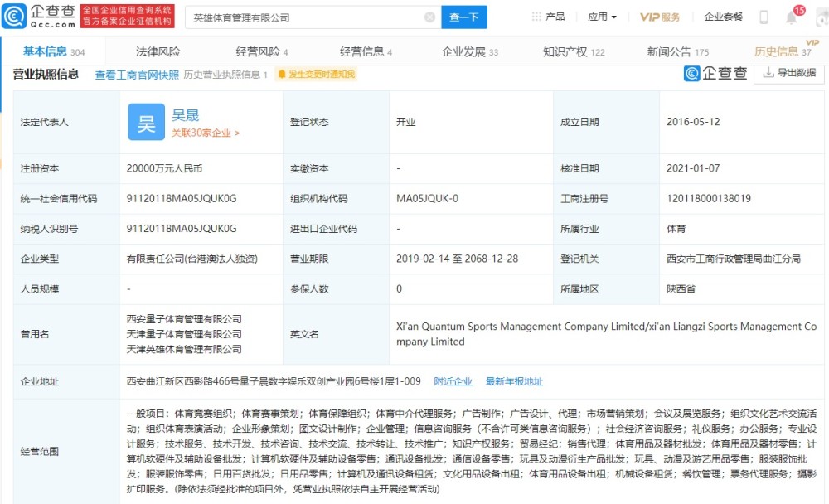Open 查看工商官网快照 link
The width and height of the screenshot is (829, 504).
tap(137, 75)
